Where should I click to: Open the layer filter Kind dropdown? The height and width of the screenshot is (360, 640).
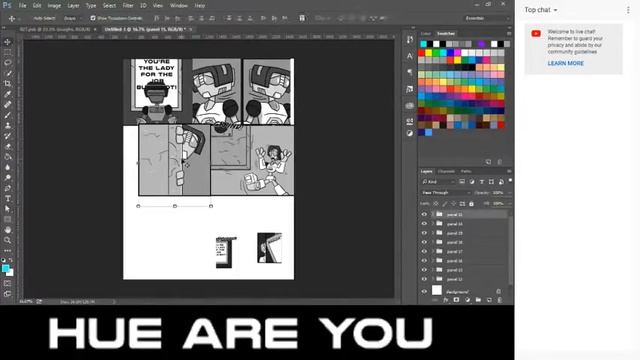tap(438, 182)
